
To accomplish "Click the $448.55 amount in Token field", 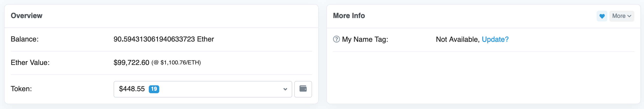I will pos(132,89).
